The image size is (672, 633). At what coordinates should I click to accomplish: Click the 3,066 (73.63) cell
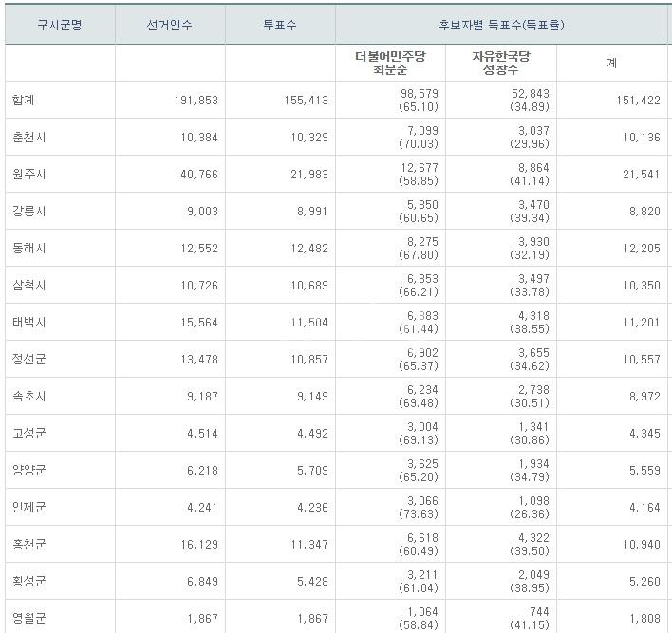(419, 507)
